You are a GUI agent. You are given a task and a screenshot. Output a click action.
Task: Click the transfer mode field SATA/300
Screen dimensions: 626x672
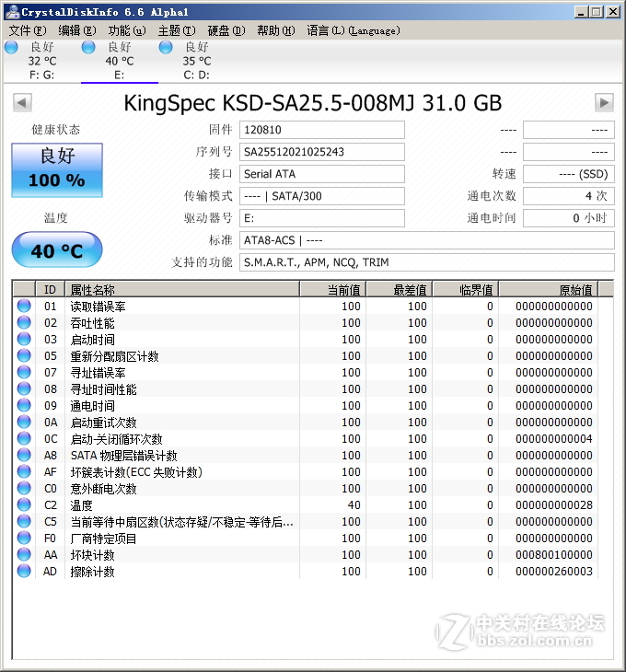point(322,196)
